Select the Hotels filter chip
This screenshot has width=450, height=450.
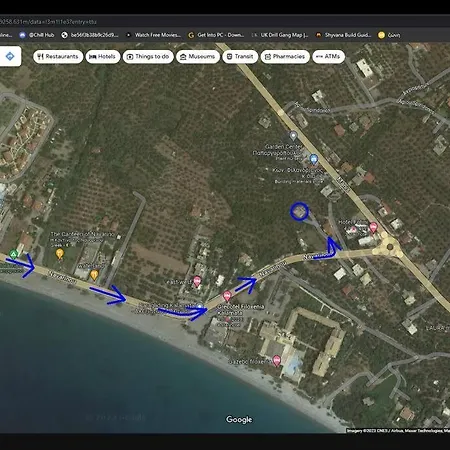click(x=103, y=57)
